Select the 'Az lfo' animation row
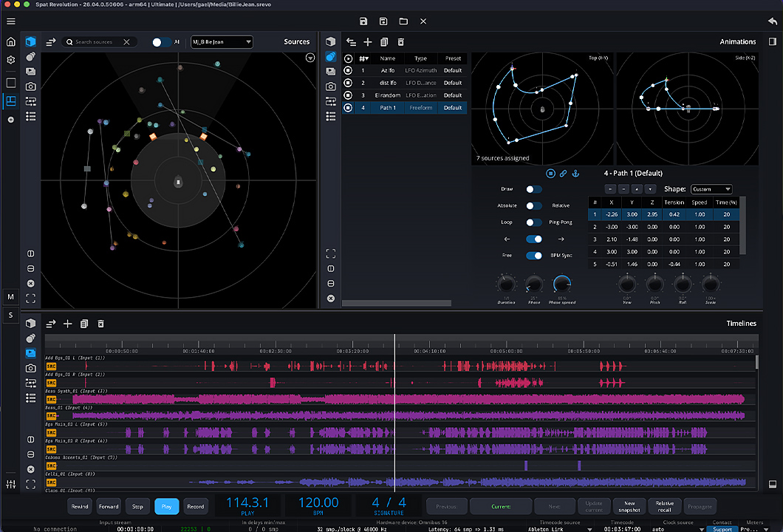The width and height of the screenshot is (783, 532). pyautogui.click(x=388, y=71)
